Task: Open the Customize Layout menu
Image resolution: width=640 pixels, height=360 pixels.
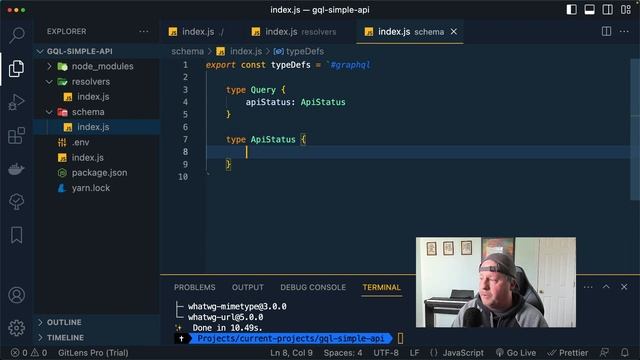Action: [626, 10]
